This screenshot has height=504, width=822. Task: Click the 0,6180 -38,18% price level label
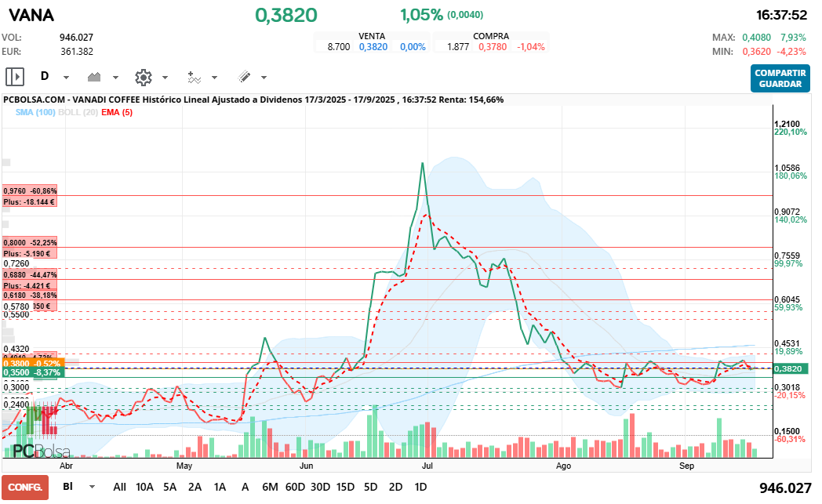coord(30,296)
